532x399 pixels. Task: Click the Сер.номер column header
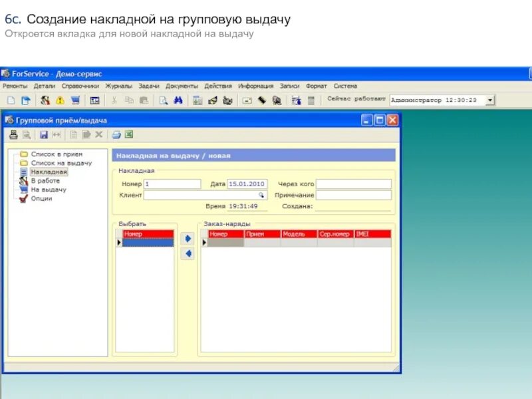pos(336,234)
